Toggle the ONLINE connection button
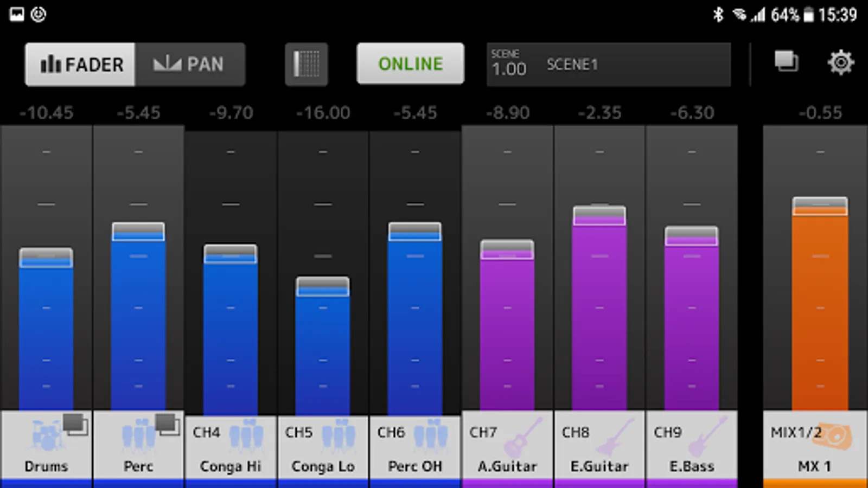The height and width of the screenshot is (488, 868). 410,64
